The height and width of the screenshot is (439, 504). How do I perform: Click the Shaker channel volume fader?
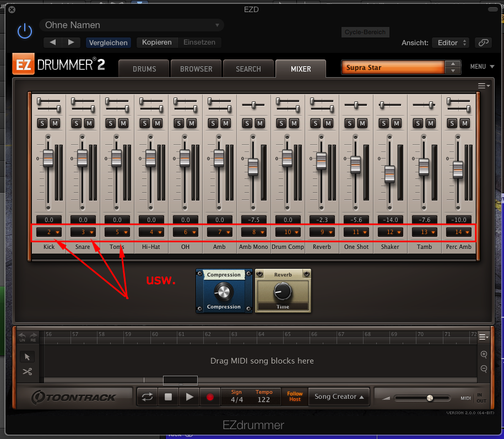coord(389,174)
